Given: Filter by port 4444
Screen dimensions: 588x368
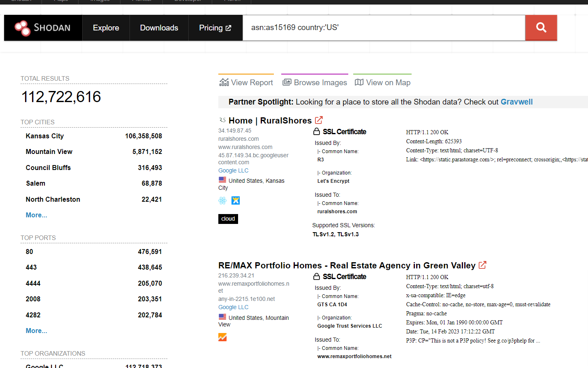Looking at the screenshot, I should coord(33,283).
